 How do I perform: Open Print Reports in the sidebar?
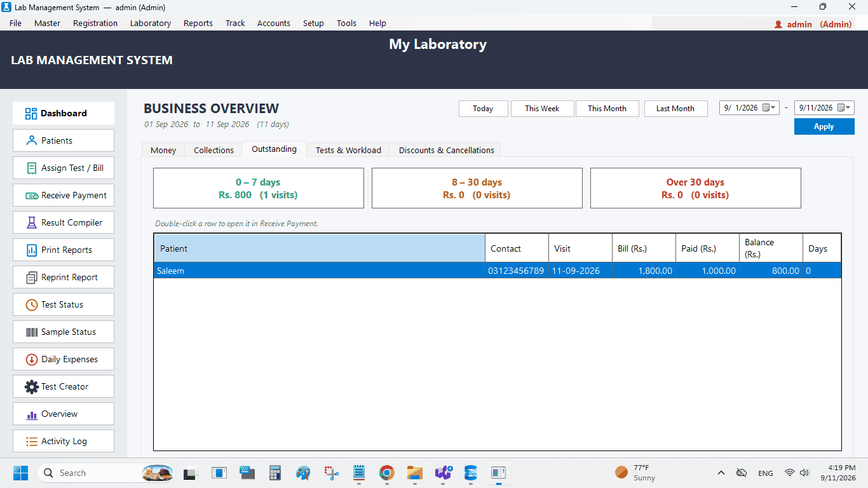[64, 250]
